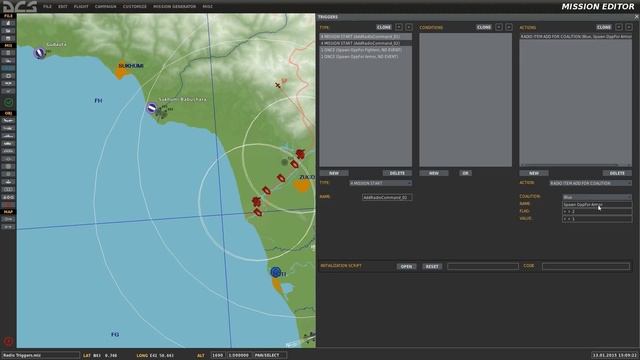The width and height of the screenshot is (640, 360).
Task: Add a NEW condition
Action: [434, 173]
